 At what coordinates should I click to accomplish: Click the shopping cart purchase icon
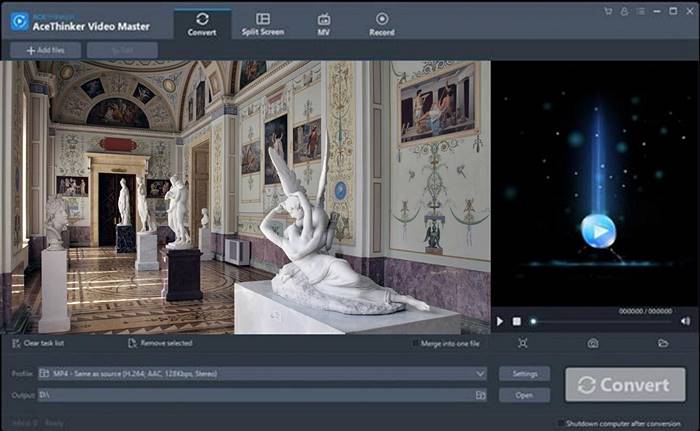608,11
